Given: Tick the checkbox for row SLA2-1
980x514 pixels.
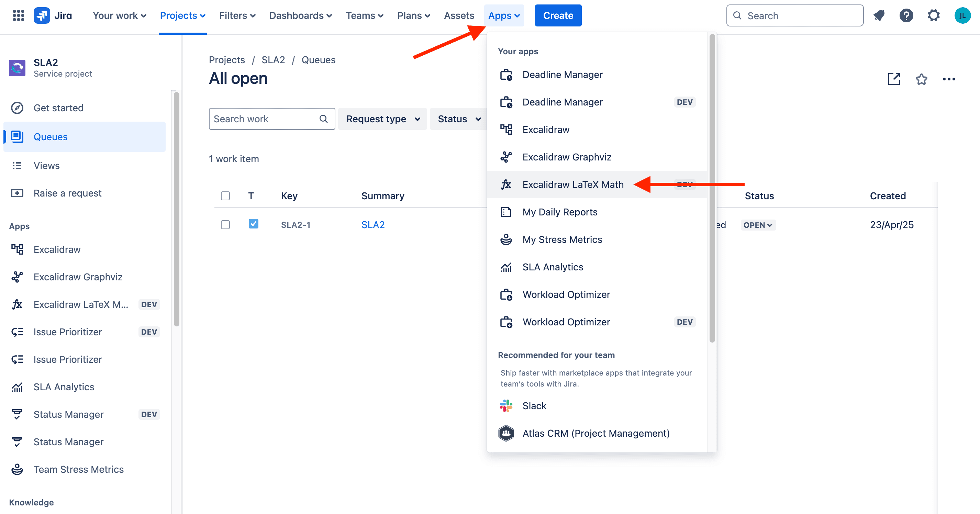Looking at the screenshot, I should pos(226,225).
